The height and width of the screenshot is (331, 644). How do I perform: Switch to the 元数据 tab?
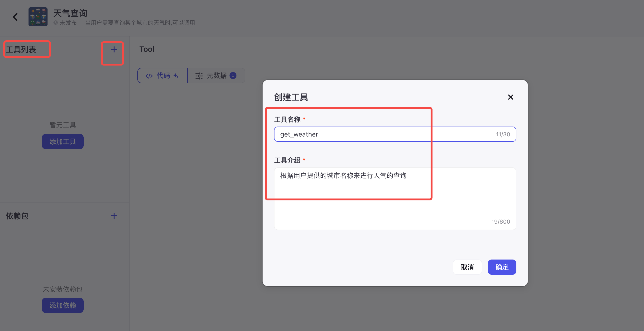pos(216,76)
